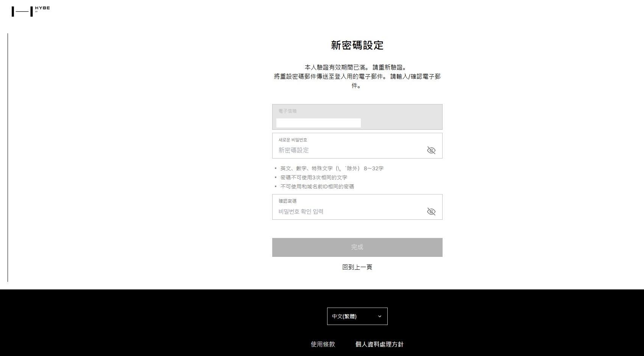Click the 確認密碼 field label
Image resolution: width=644 pixels, height=356 pixels.
[x=287, y=201]
